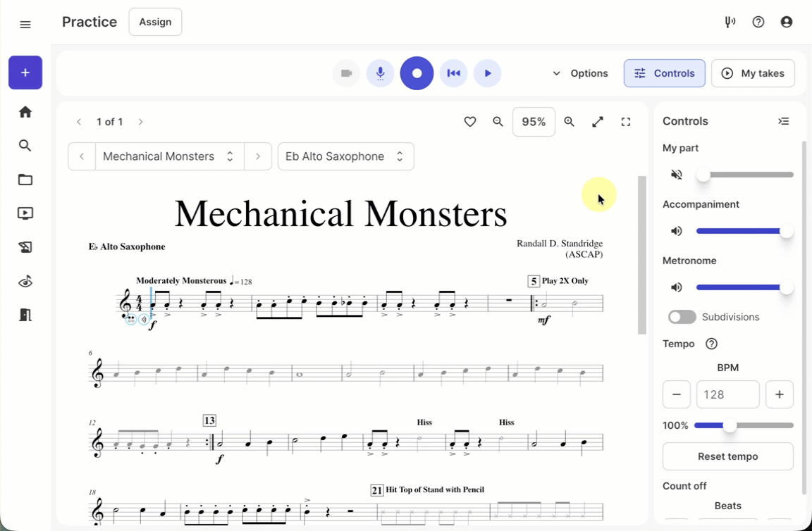Viewport: 812px width, 531px height.
Task: Zoom out the sheet music
Action: (x=498, y=122)
